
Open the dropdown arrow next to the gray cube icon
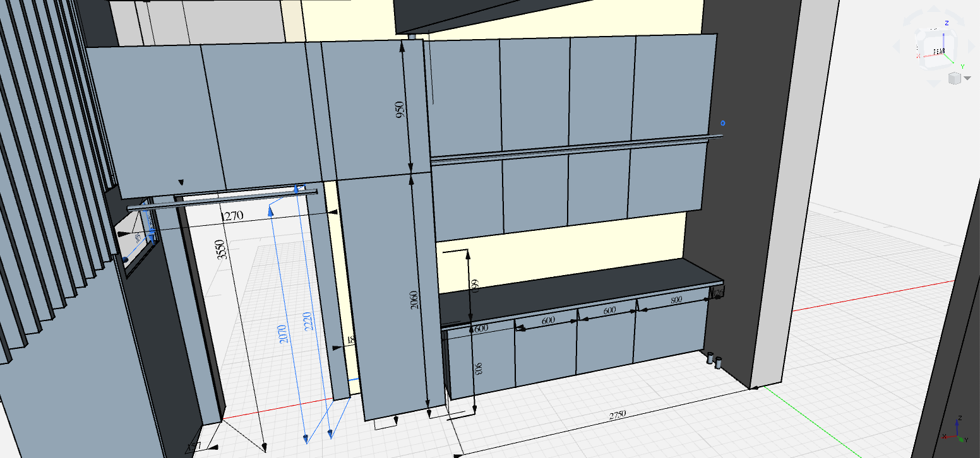pyautogui.click(x=967, y=79)
